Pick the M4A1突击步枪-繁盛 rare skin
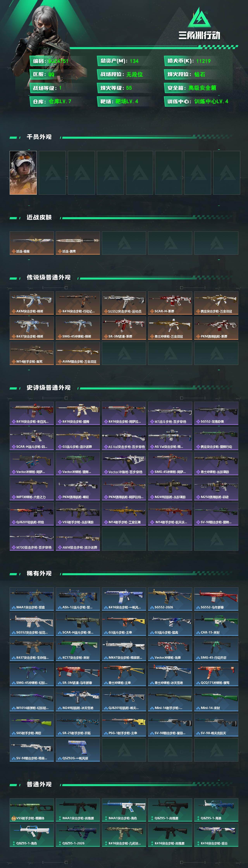Image resolution: width=248 pixels, height=868 pixels. [x=32, y=599]
